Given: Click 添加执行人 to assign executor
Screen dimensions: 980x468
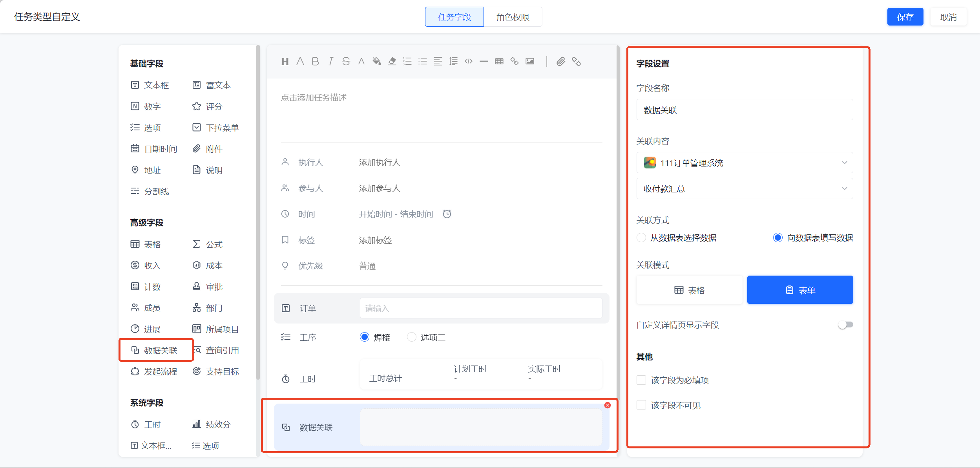Looking at the screenshot, I should (x=380, y=162).
